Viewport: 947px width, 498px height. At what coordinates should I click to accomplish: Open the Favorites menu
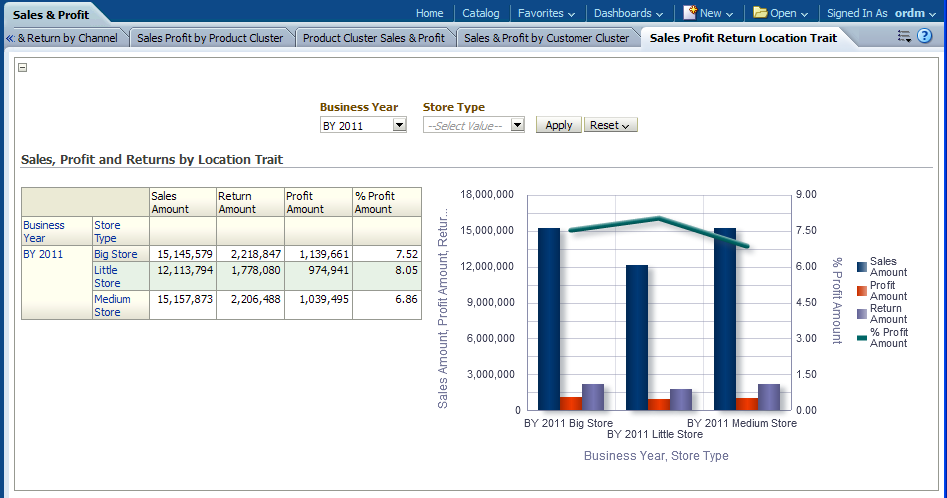[x=546, y=13]
